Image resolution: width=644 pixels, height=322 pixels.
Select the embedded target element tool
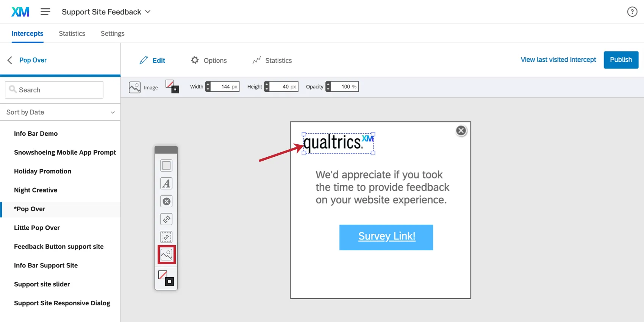(166, 237)
